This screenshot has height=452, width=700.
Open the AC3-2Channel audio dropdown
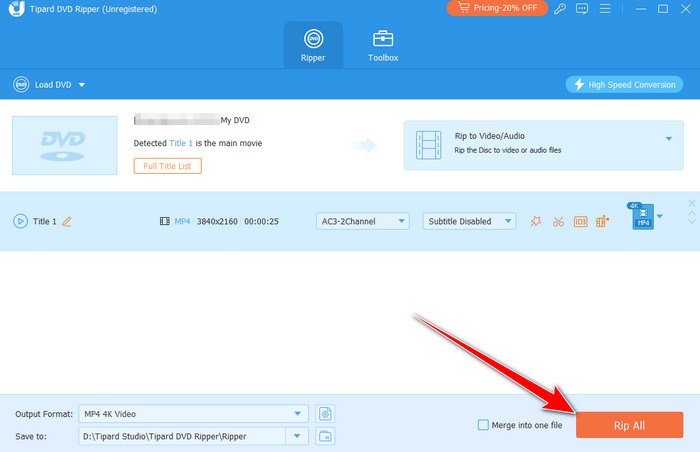362,221
